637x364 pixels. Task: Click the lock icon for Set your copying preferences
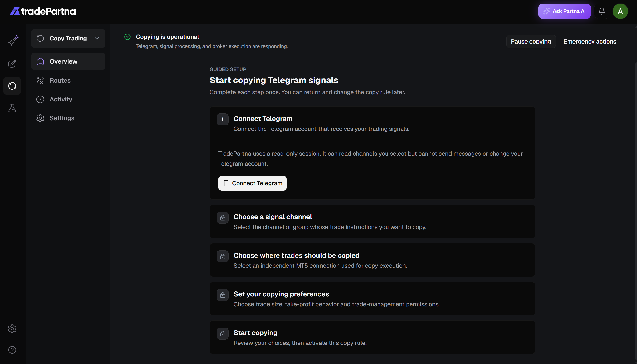point(222,295)
